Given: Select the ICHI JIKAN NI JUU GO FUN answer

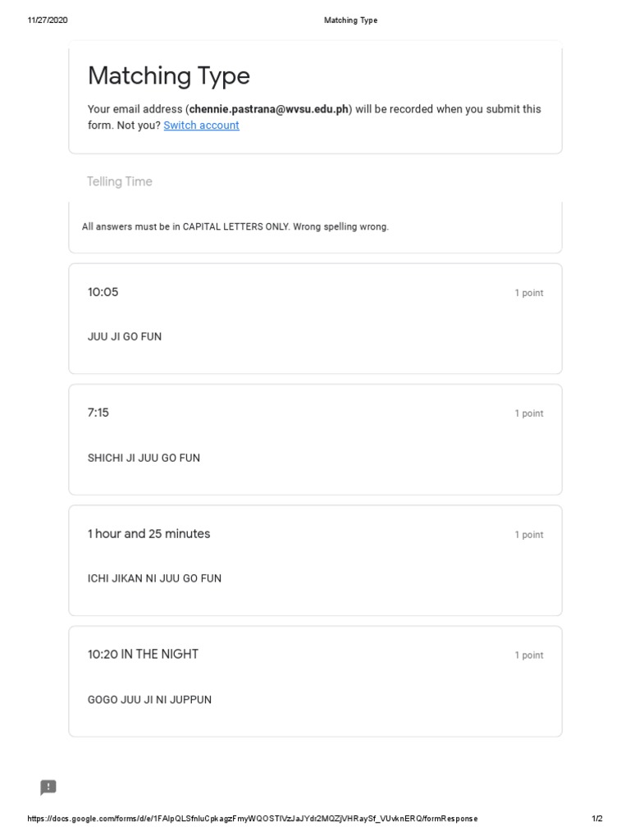Looking at the screenshot, I should point(155,578).
